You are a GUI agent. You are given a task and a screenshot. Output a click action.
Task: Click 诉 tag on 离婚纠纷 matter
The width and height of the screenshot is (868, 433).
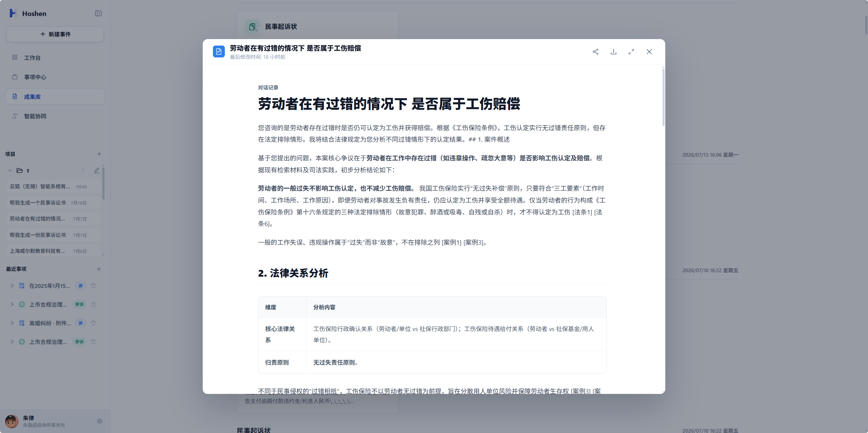coord(81,323)
